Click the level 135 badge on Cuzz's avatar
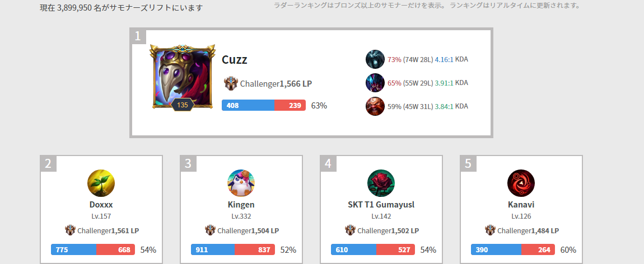 point(183,105)
